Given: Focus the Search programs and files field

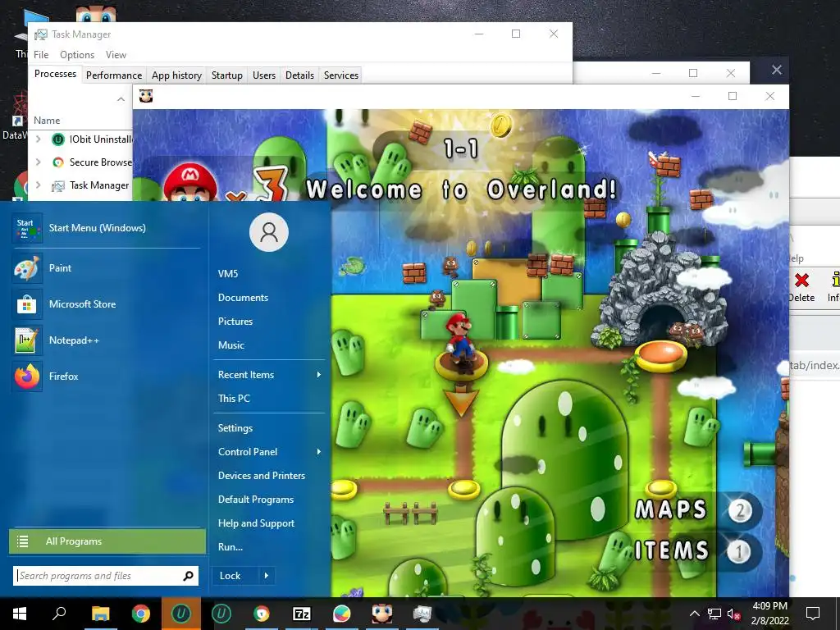Looking at the screenshot, I should (x=106, y=576).
